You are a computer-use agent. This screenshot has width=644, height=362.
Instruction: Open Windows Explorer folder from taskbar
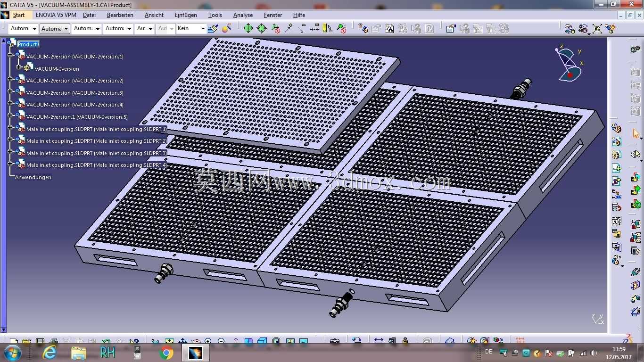click(79, 353)
